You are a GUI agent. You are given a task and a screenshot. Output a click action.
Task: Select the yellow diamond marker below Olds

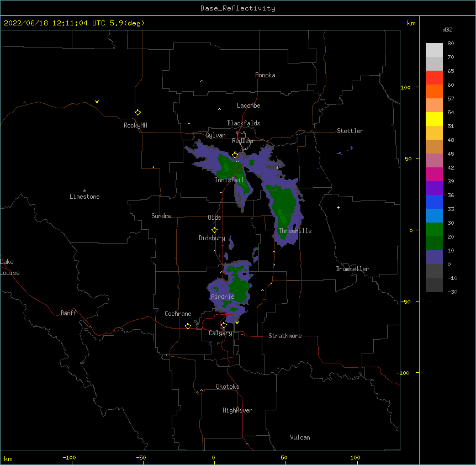(x=214, y=230)
